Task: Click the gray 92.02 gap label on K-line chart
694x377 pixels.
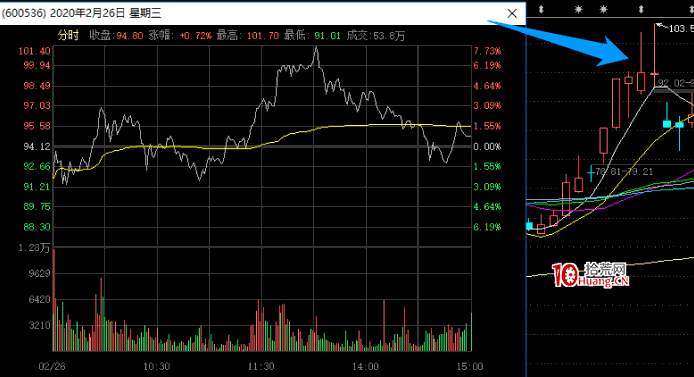Action: 676,83
